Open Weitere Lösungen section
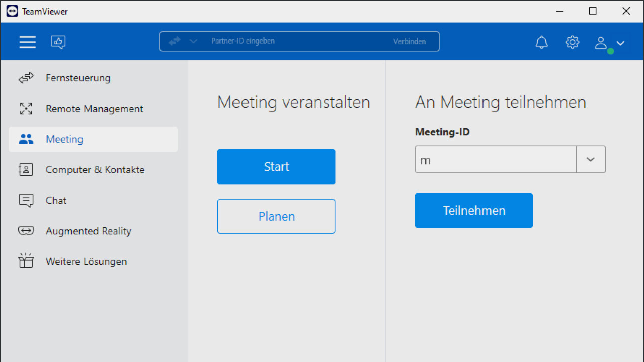 pos(93,262)
